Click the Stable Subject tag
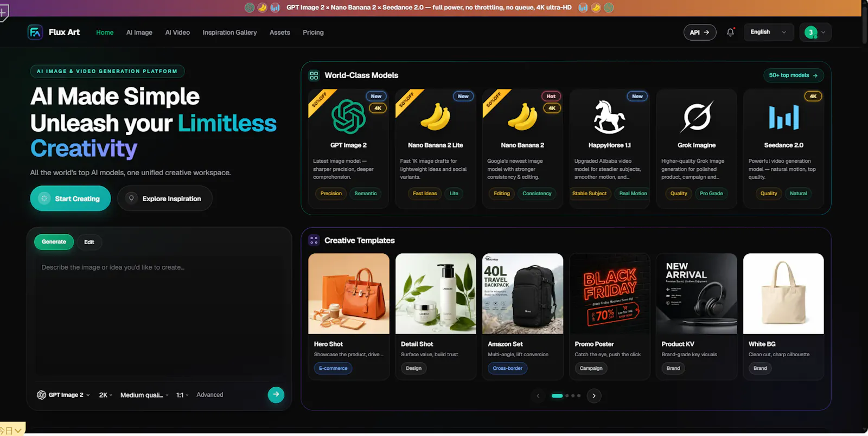The width and height of the screenshot is (868, 436). [x=590, y=194]
